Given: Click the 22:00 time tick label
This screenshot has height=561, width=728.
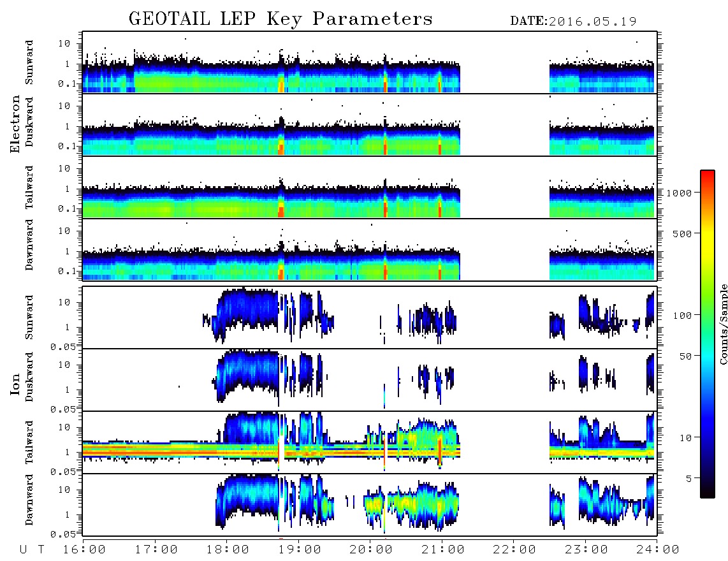Looking at the screenshot, I should [x=514, y=550].
